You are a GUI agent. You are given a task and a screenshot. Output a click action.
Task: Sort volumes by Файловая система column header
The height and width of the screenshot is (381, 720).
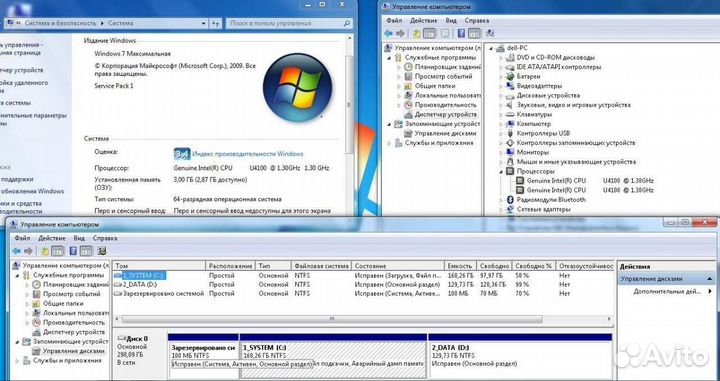(x=321, y=266)
